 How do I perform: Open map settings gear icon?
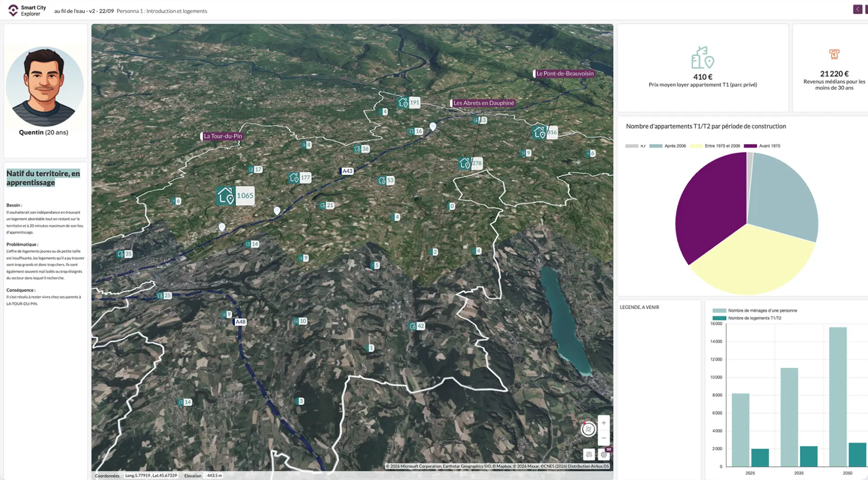point(604,454)
